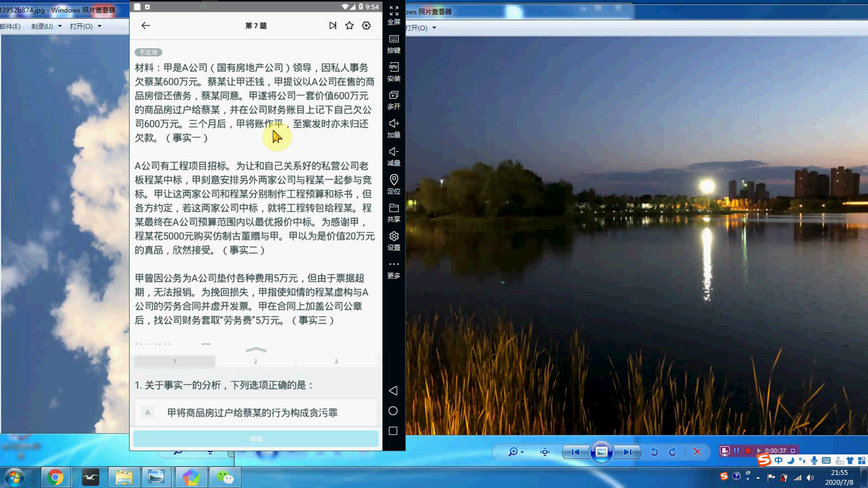Switch to sub-question tab 2
The image size is (868, 488).
pos(256,361)
